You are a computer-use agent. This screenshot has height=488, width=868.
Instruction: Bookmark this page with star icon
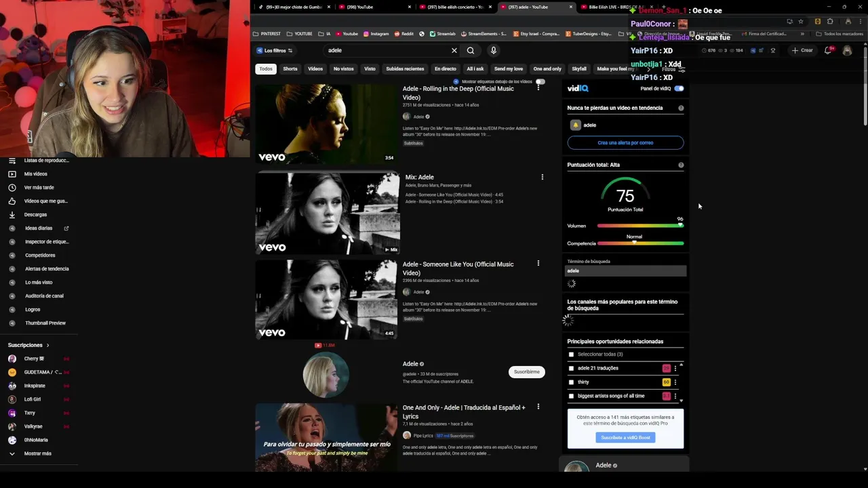[x=801, y=22]
